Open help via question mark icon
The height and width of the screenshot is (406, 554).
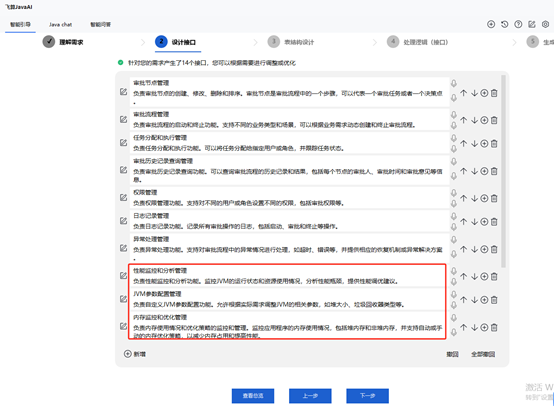[x=518, y=24]
